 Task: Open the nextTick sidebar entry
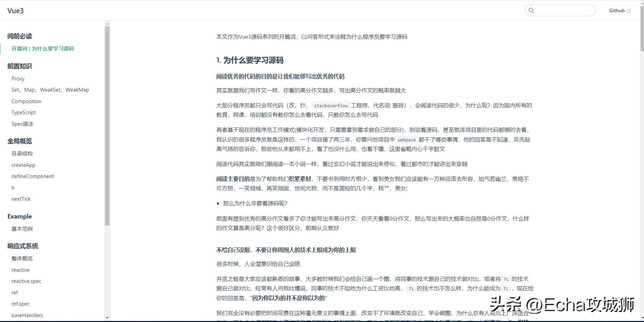(21, 199)
